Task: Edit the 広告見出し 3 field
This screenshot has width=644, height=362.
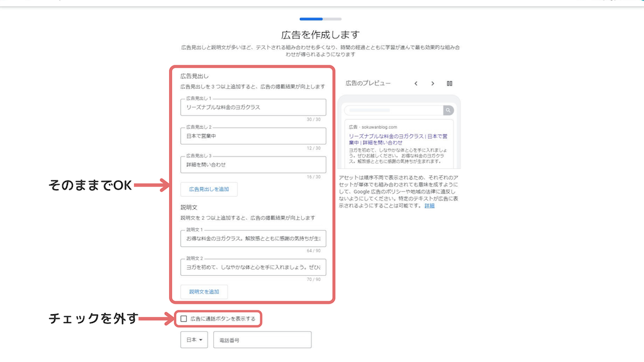Action: click(253, 165)
